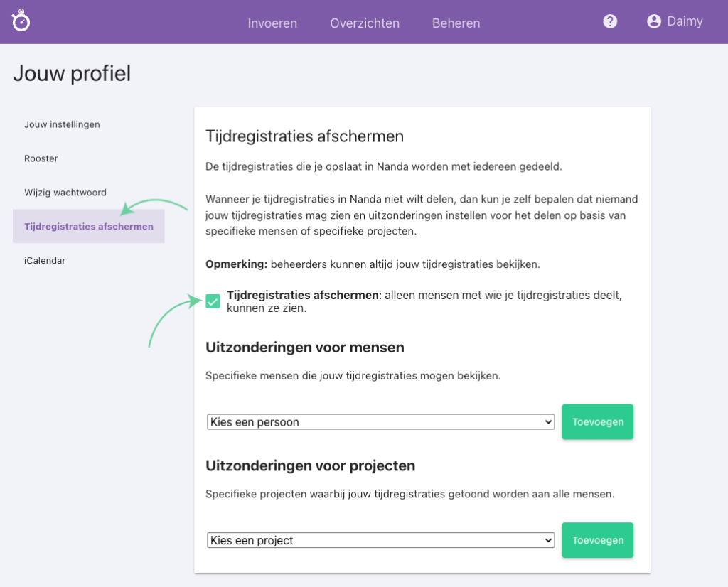Select Wijzig wachtwoord from the sidebar
This screenshot has width=728, height=587.
pos(66,192)
